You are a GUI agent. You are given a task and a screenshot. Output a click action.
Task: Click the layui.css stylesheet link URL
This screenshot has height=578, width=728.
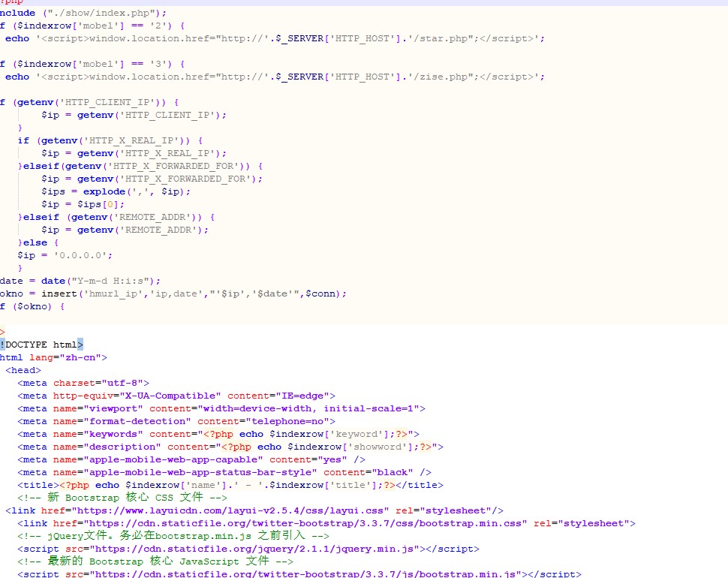click(230, 510)
